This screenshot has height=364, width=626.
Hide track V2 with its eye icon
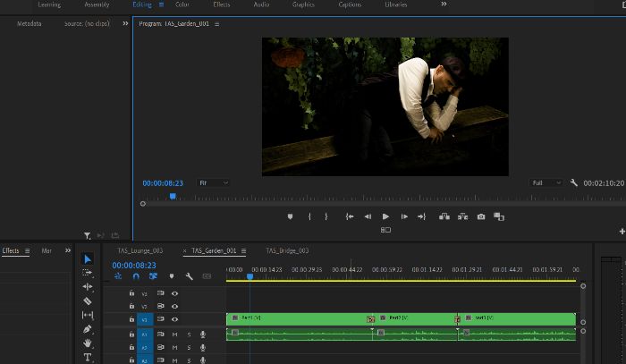[x=175, y=306]
